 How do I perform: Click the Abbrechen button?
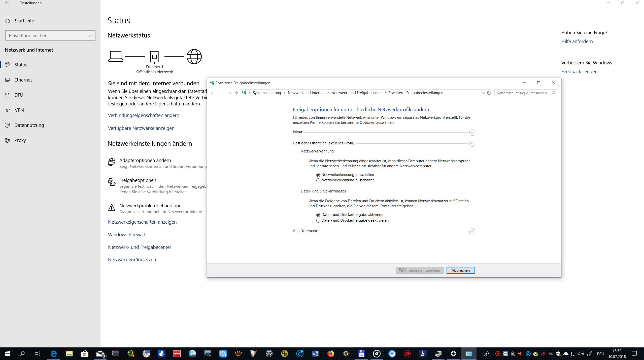460,270
